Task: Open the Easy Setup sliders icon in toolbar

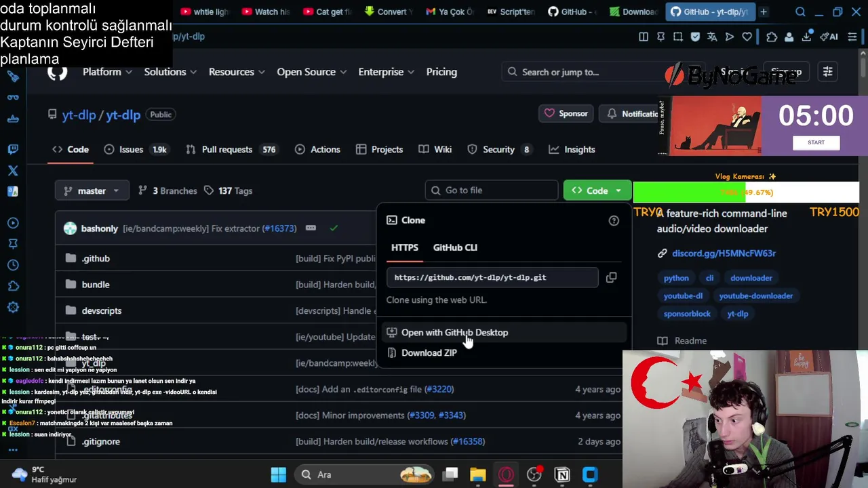Action: click(x=852, y=37)
